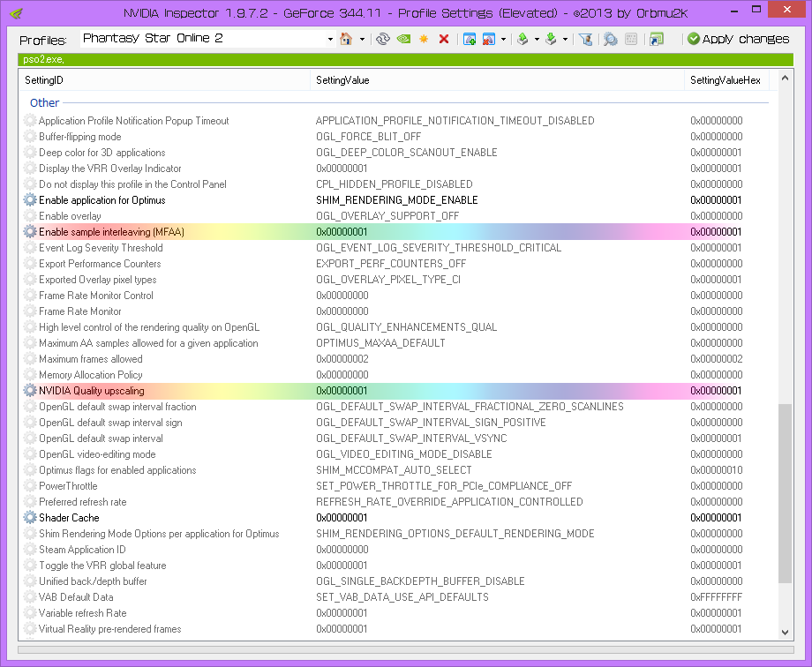812x667 pixels.
Task: Click the scroll down arrow of the settings list
Action: (x=785, y=632)
